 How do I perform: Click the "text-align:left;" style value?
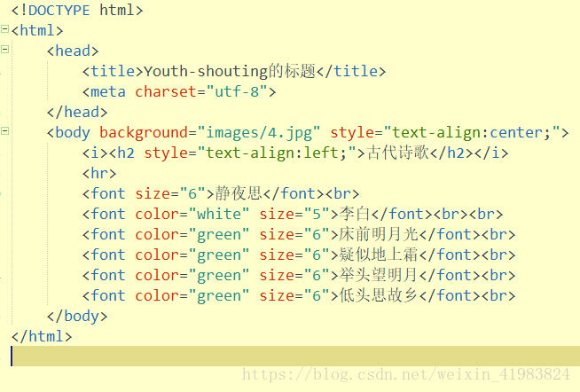coord(277,153)
